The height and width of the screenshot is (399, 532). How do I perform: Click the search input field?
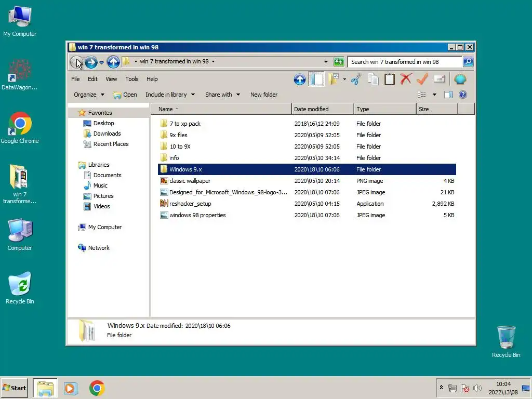(x=405, y=62)
